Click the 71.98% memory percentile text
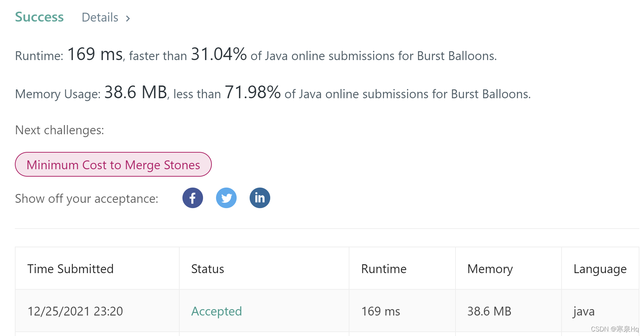This screenshot has width=644, height=336. coord(253,93)
